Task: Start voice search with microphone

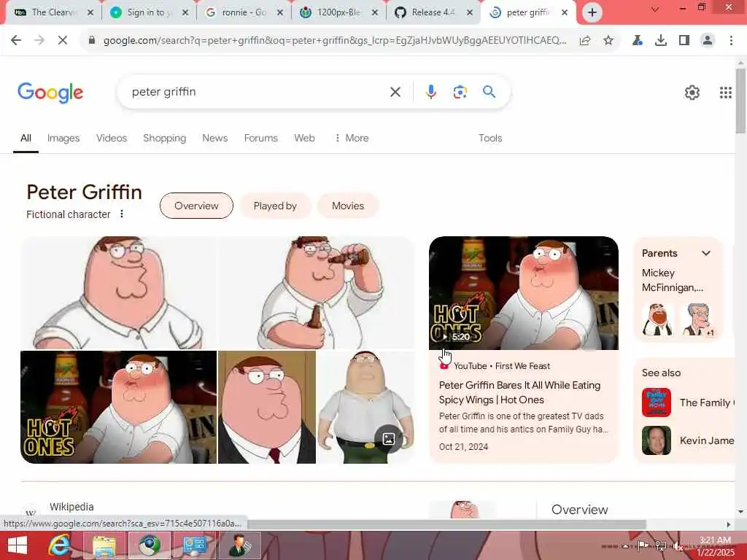Action: 430,92
